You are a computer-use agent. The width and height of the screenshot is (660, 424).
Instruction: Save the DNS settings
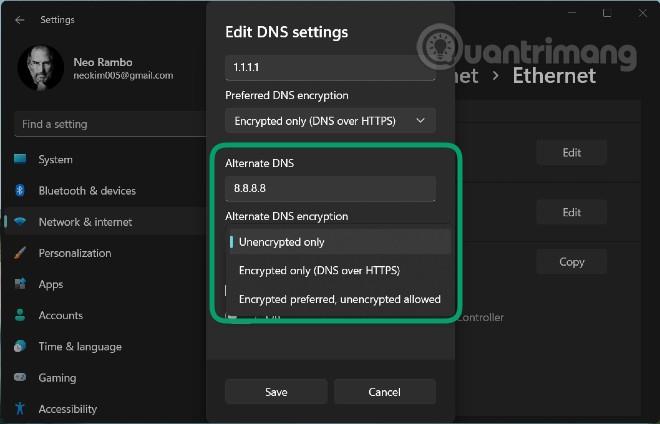(276, 392)
